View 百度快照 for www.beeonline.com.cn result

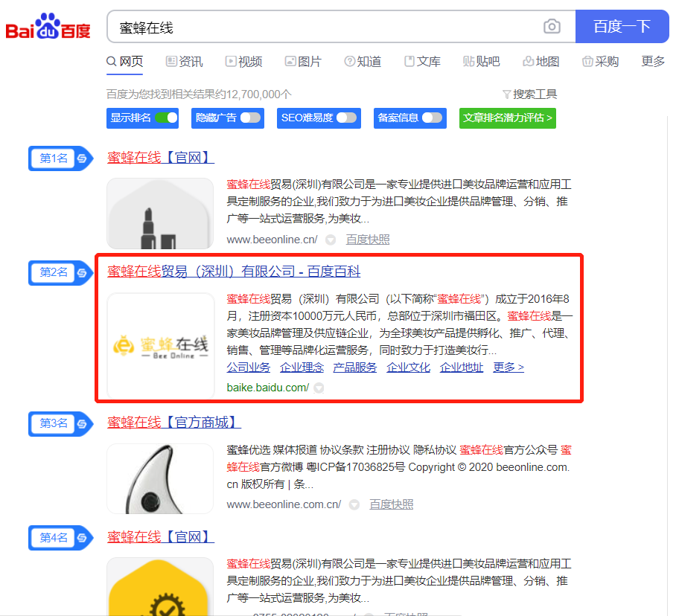[391, 504]
